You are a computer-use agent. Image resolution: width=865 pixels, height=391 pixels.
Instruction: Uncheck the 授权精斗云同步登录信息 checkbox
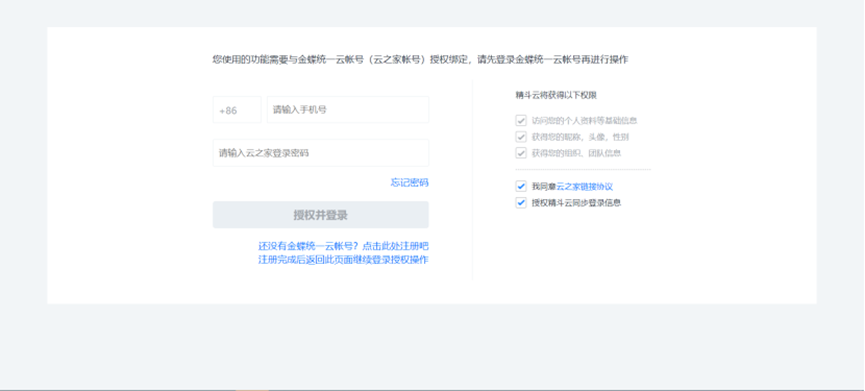[521, 203]
